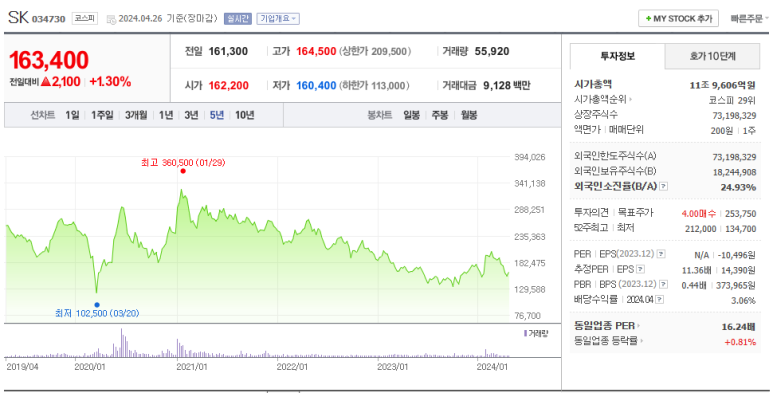The image size is (773, 393).
Task: Open the 기업개요 dropdown
Action: 278,19
